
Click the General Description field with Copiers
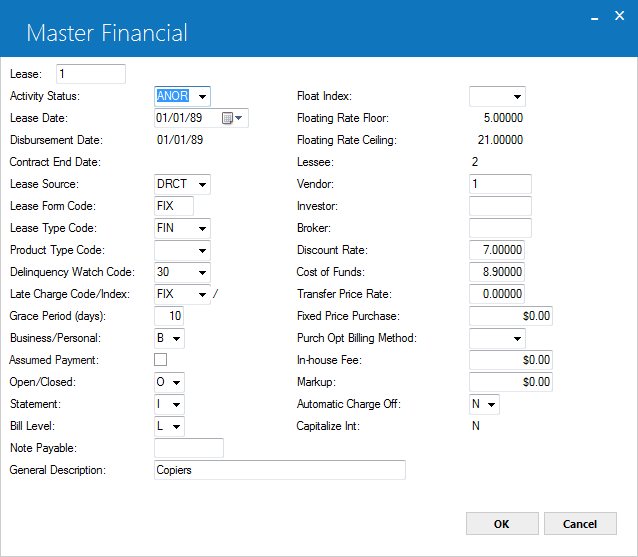[x=280, y=470]
